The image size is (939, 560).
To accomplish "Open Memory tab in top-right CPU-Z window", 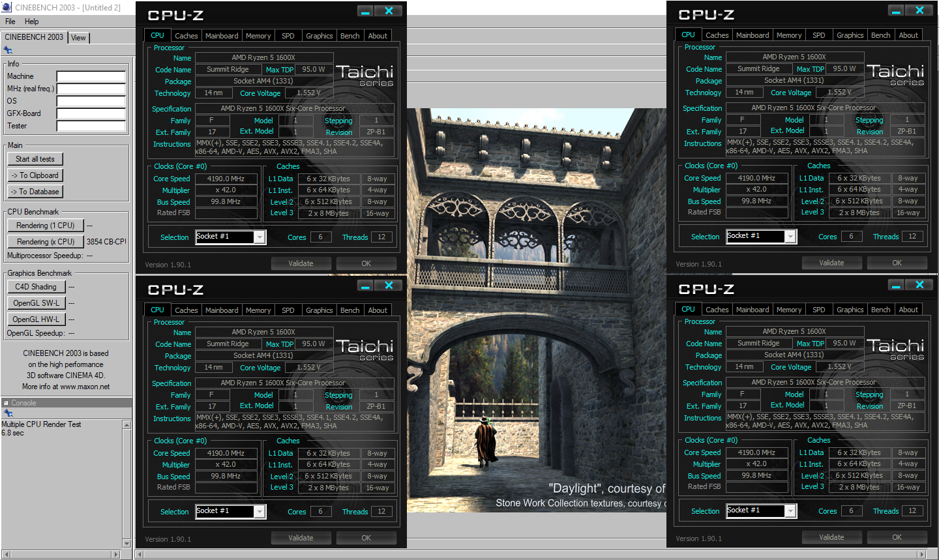I will 789,35.
